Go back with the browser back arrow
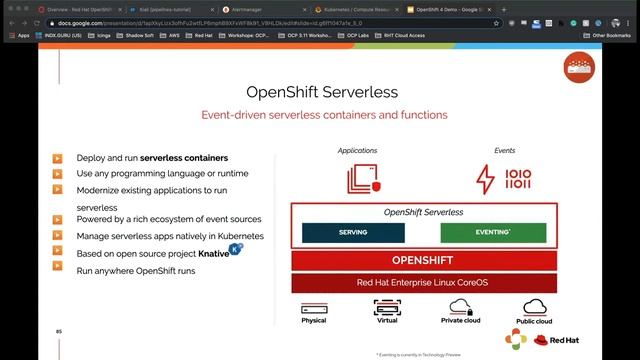 click(x=12, y=23)
